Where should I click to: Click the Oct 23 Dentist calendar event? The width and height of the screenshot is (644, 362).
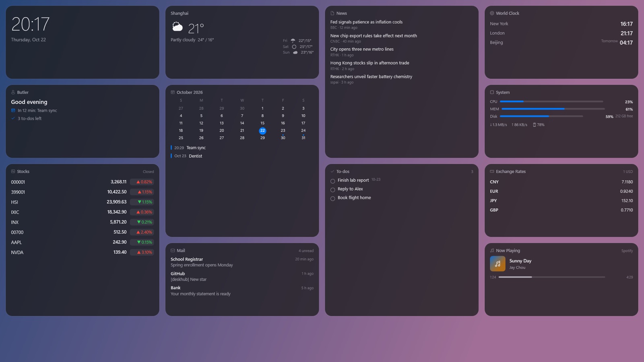point(242,156)
